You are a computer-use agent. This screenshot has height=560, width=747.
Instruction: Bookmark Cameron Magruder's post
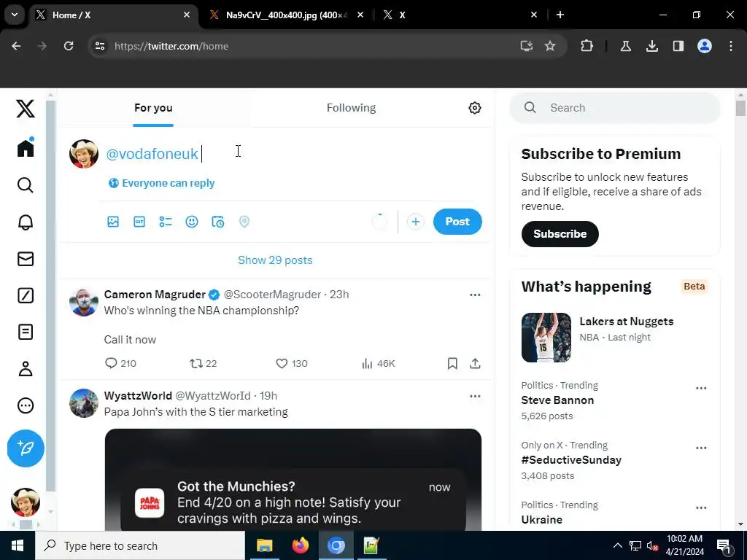pos(452,363)
